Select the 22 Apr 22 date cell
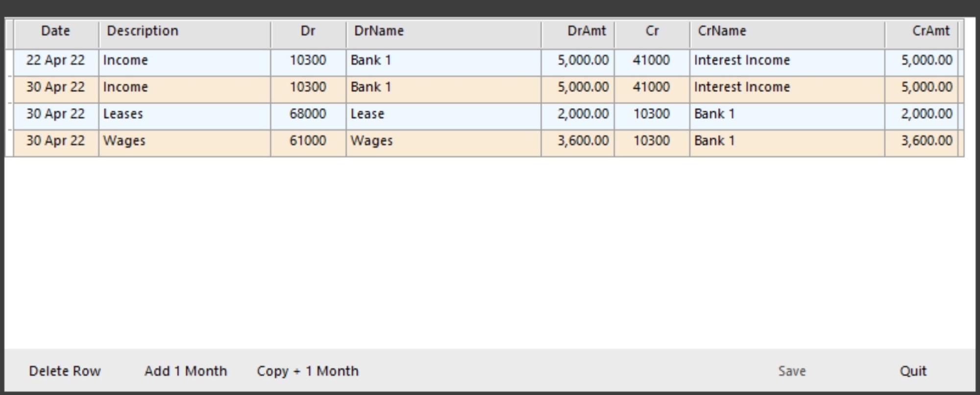 [x=55, y=60]
